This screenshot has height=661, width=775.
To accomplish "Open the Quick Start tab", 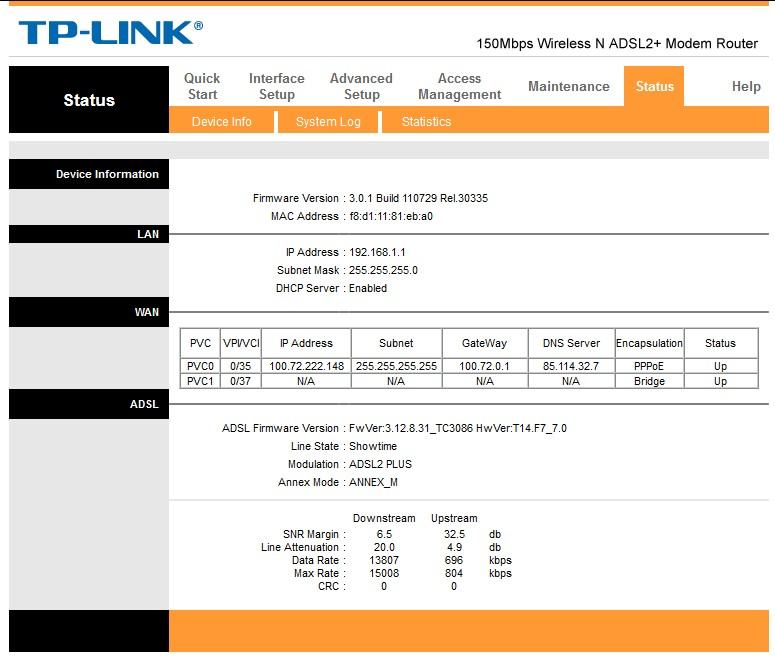I will pos(202,87).
